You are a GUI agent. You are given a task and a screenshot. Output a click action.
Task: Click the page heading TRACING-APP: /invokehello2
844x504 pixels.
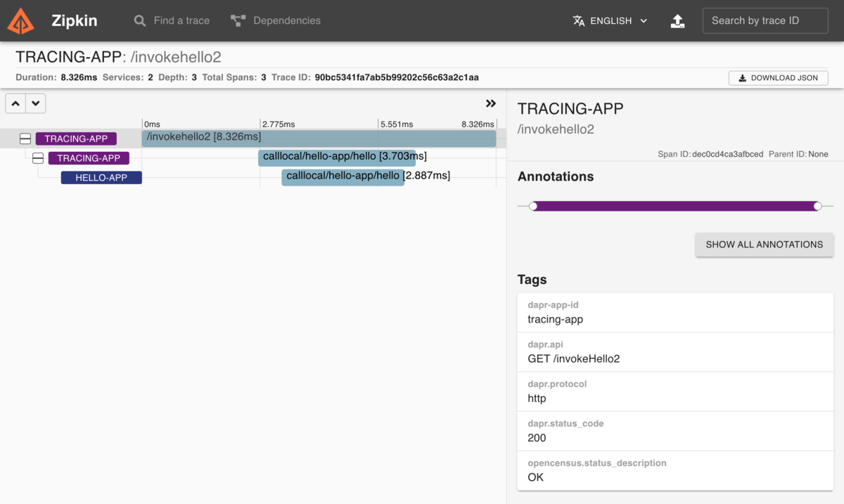click(x=118, y=58)
